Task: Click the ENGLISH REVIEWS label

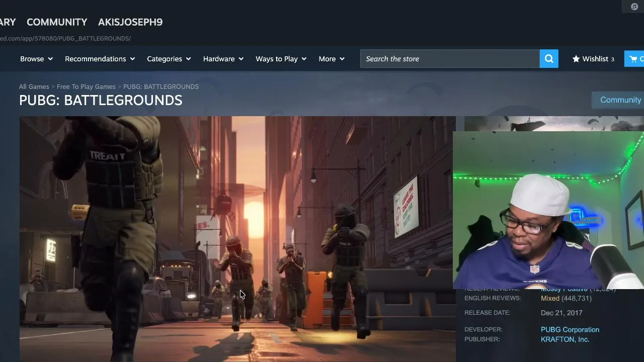Action: pyautogui.click(x=493, y=298)
